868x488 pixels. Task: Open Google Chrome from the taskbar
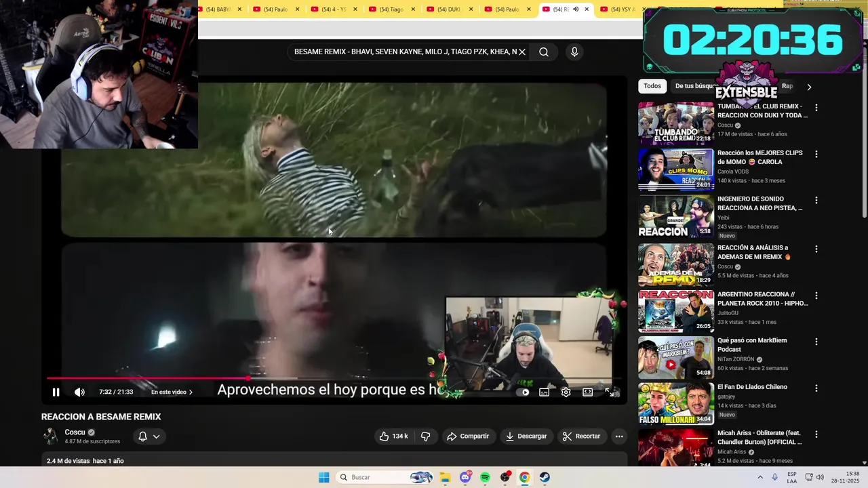525,477
